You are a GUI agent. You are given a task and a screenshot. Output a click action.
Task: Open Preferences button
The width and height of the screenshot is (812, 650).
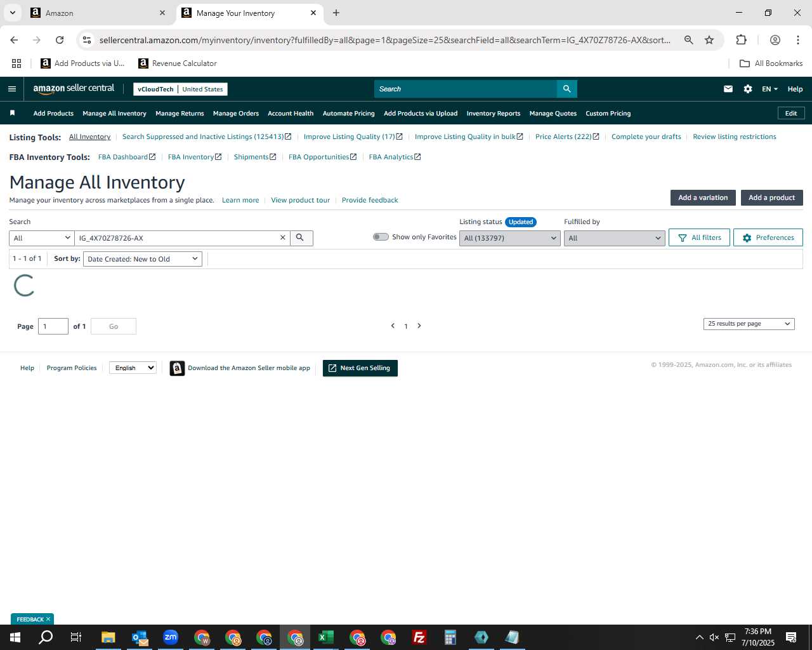(768, 237)
